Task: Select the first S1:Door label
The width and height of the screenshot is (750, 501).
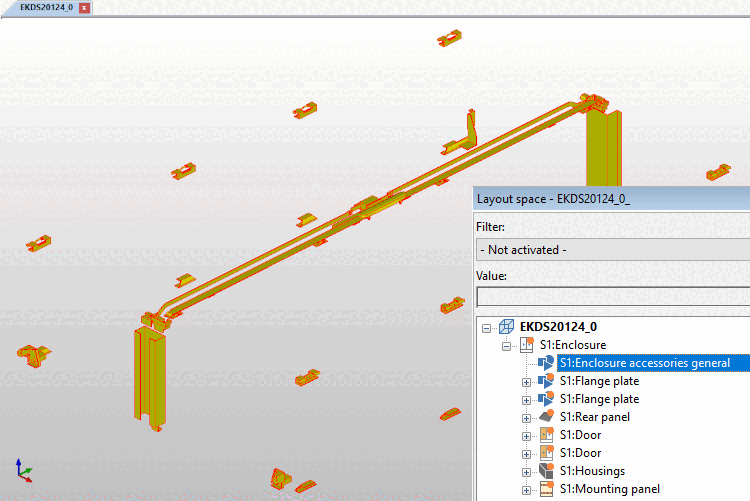Action: 580,435
